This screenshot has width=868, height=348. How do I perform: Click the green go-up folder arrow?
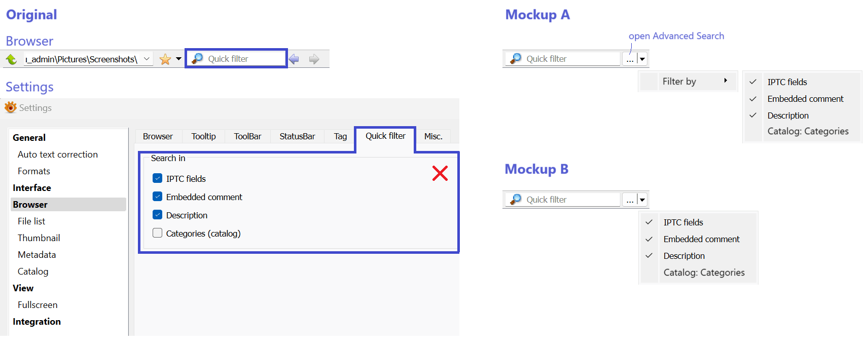click(x=11, y=59)
